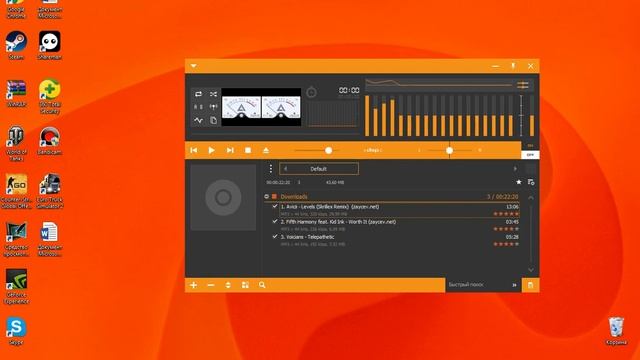
Task: Adjust the rightmost equalizer bar
Action: [532, 116]
